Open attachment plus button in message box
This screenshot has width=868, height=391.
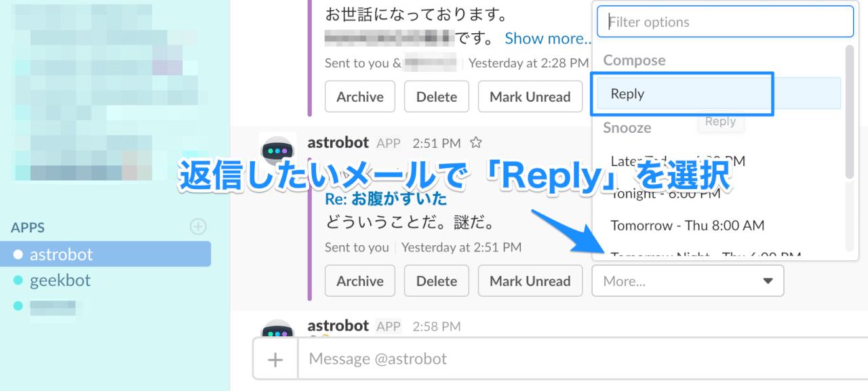click(x=275, y=359)
